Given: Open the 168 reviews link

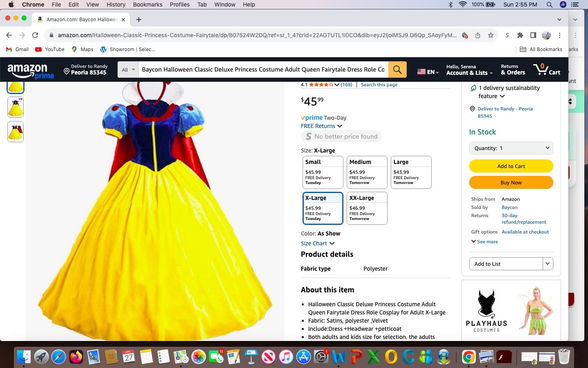Looking at the screenshot, I should point(346,85).
